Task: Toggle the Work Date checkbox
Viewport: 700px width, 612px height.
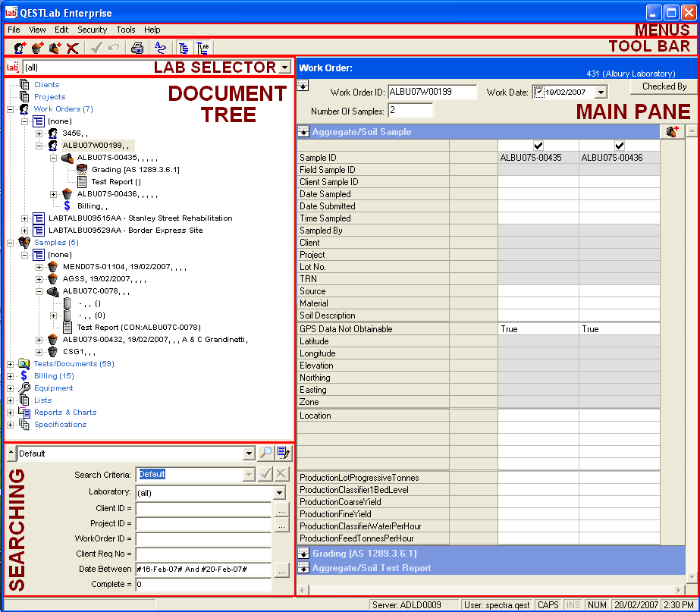Action: tap(539, 92)
